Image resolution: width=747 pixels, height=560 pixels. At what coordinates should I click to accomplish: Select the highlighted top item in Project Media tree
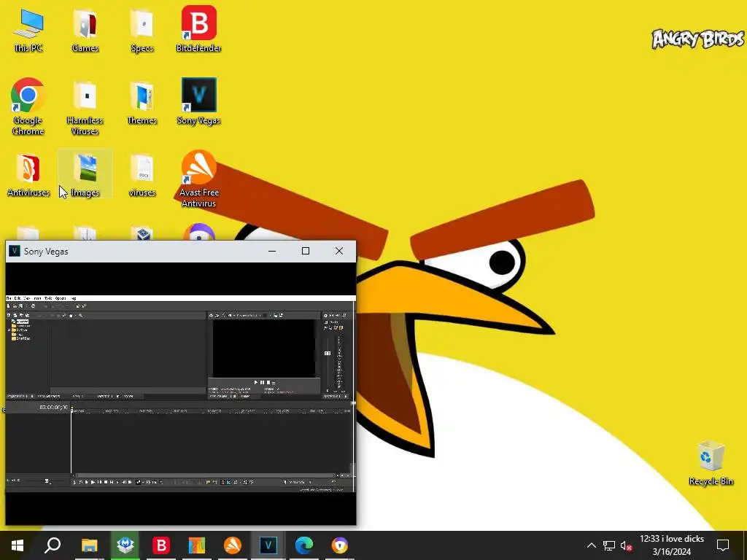click(23, 322)
